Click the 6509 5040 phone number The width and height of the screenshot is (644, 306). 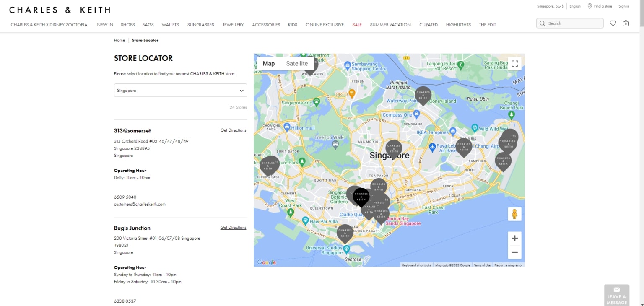click(x=125, y=197)
